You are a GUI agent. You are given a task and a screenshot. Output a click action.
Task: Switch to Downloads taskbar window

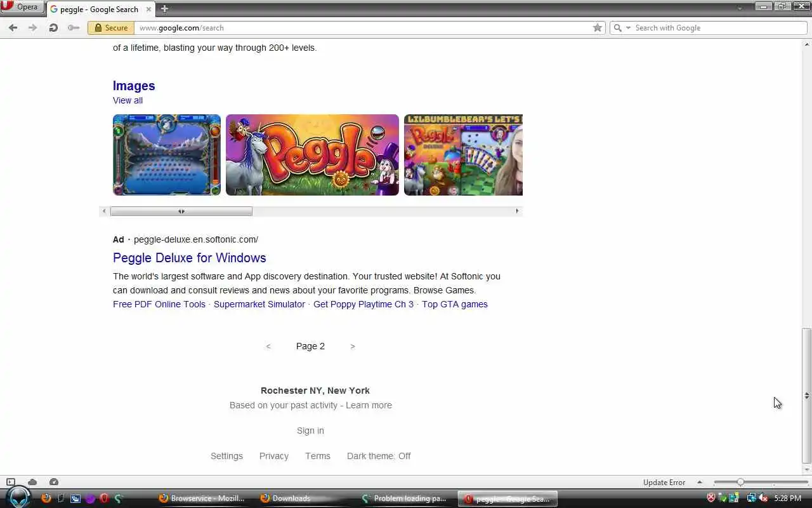click(304, 498)
